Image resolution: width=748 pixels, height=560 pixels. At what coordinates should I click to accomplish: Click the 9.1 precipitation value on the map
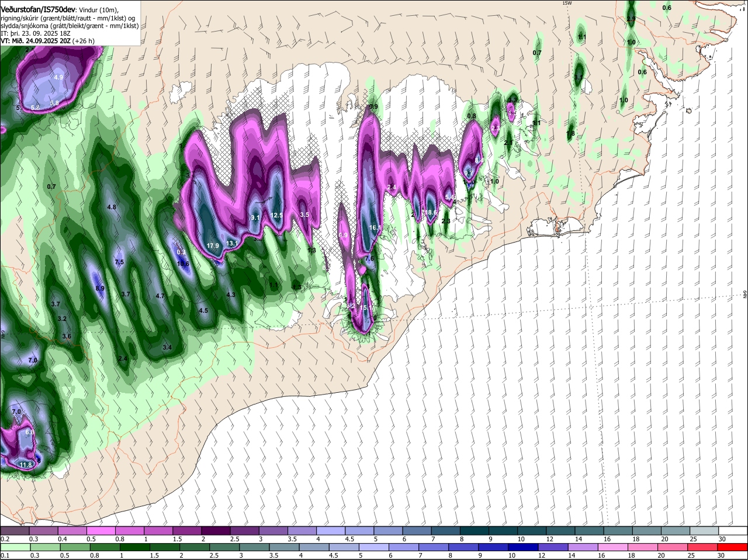click(x=255, y=217)
